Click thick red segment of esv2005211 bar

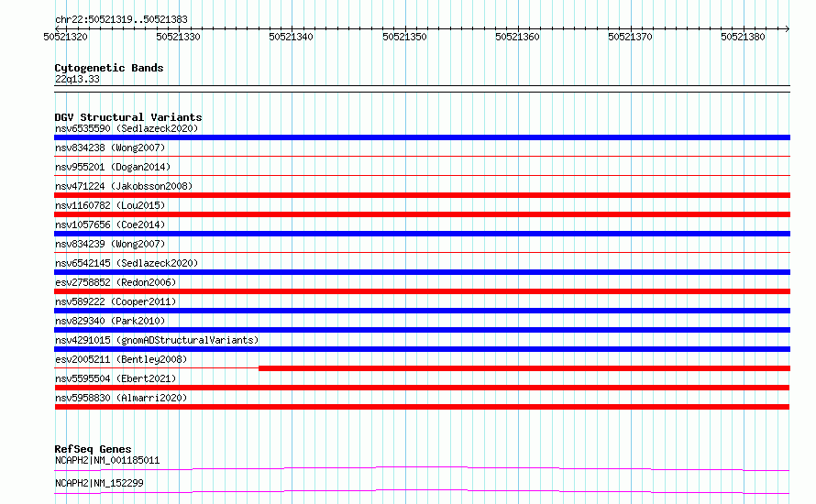[524, 368]
